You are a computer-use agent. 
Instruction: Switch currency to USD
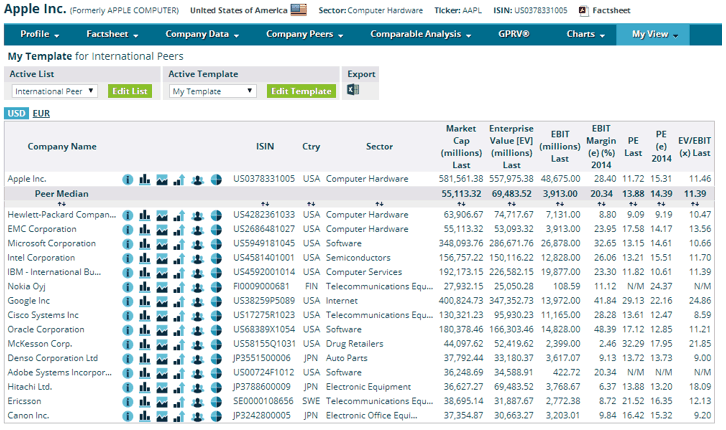pos(17,113)
